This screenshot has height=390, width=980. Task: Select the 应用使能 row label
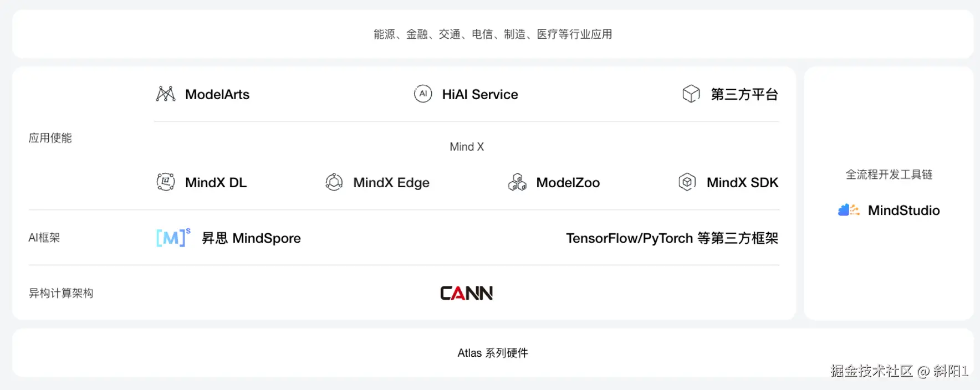click(x=50, y=138)
